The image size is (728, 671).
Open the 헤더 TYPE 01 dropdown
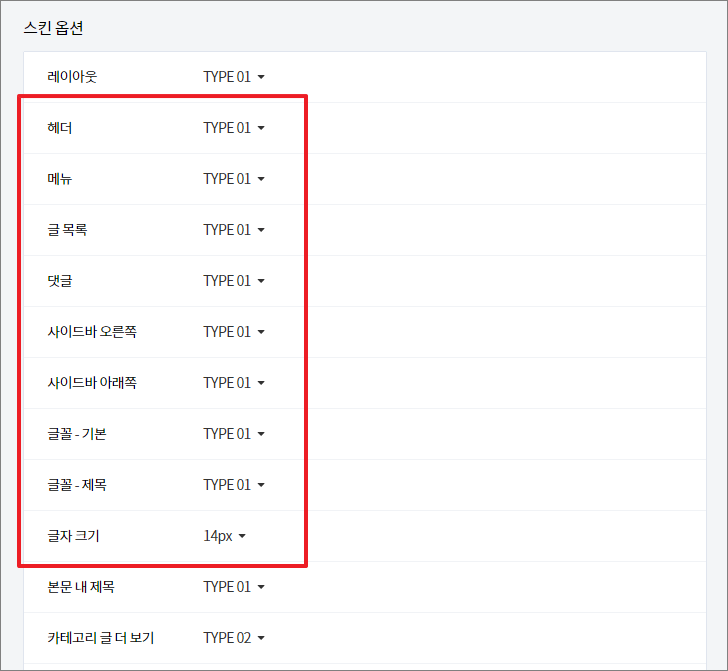(x=234, y=128)
